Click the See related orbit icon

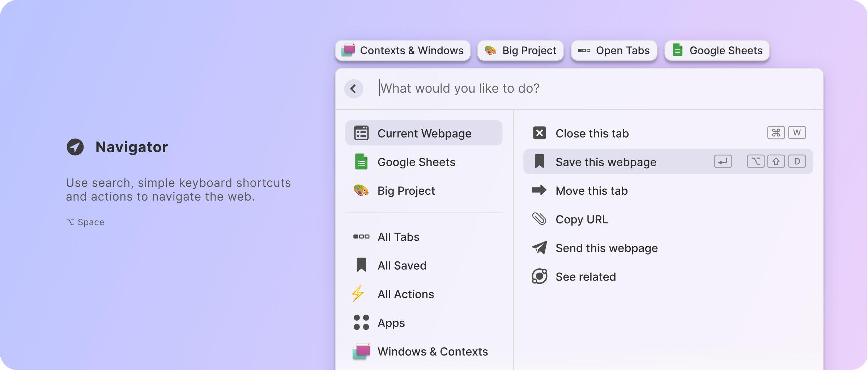(539, 276)
